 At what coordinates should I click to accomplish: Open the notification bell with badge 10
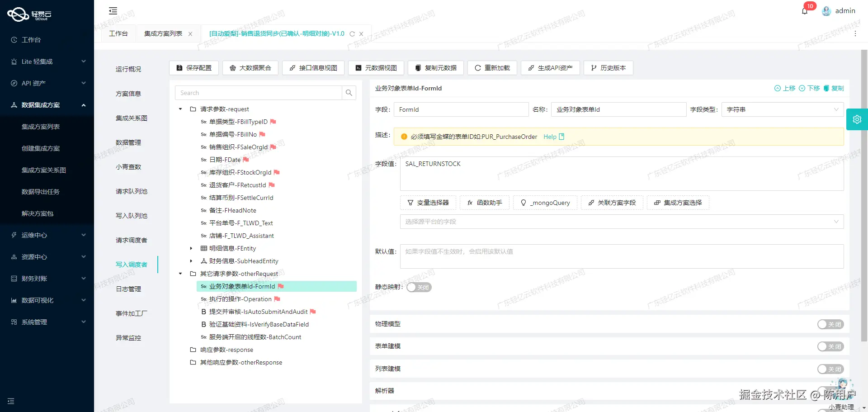click(x=805, y=10)
